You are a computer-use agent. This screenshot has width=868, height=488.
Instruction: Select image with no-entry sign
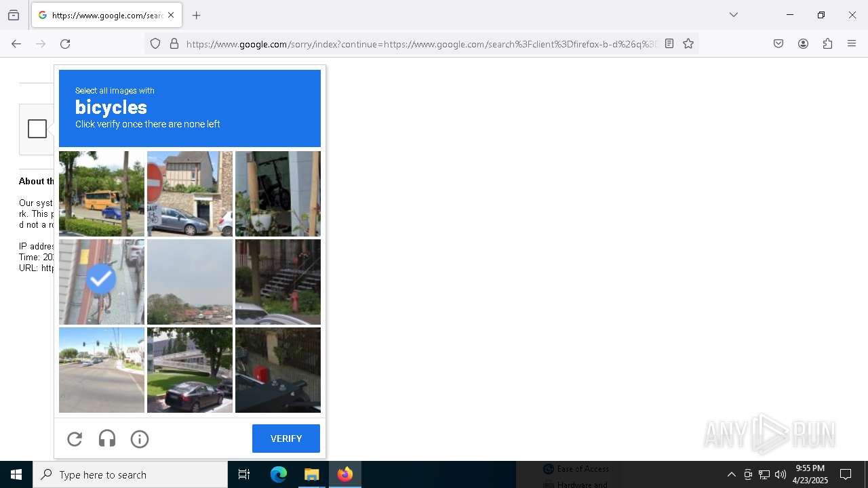(x=190, y=194)
